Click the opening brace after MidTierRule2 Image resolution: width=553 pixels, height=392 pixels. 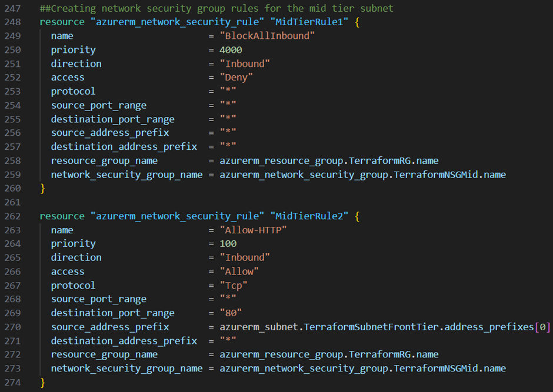[x=357, y=216]
